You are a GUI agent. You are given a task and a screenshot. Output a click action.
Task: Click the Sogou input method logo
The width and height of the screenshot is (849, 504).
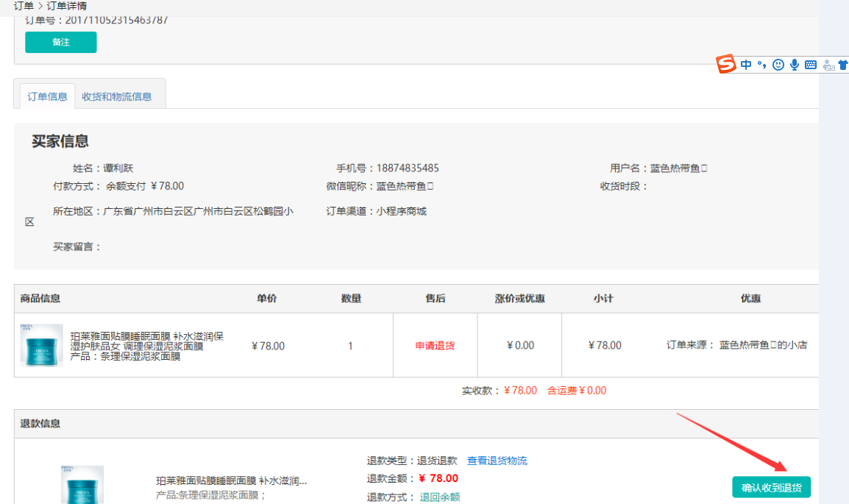(727, 64)
